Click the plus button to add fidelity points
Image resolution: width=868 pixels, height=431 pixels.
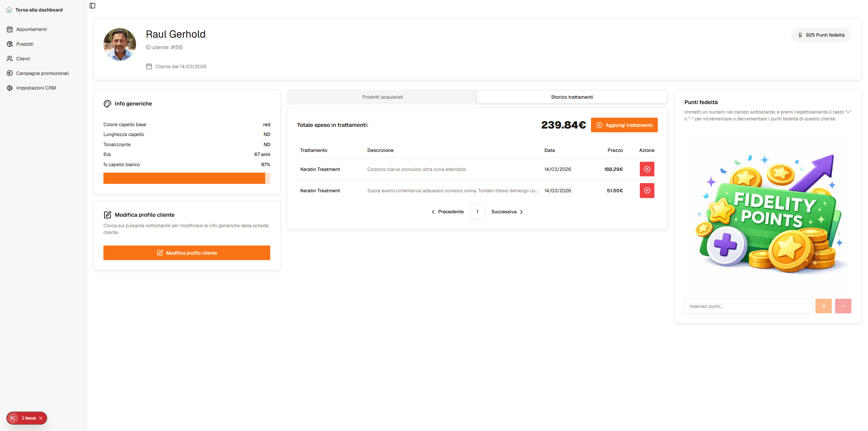point(823,306)
